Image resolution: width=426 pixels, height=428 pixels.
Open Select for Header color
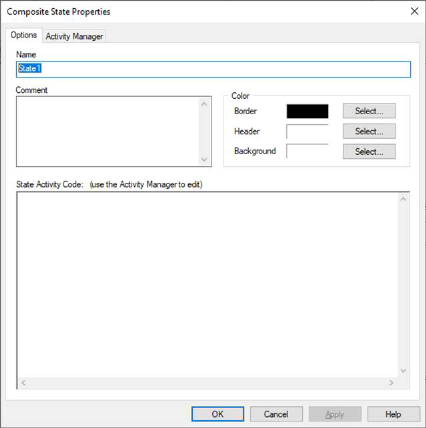point(369,131)
